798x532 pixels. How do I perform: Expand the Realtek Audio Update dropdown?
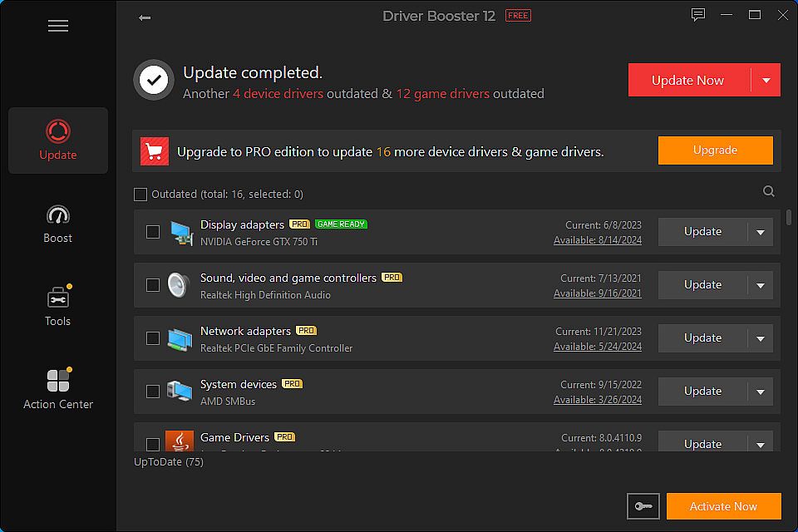[761, 285]
